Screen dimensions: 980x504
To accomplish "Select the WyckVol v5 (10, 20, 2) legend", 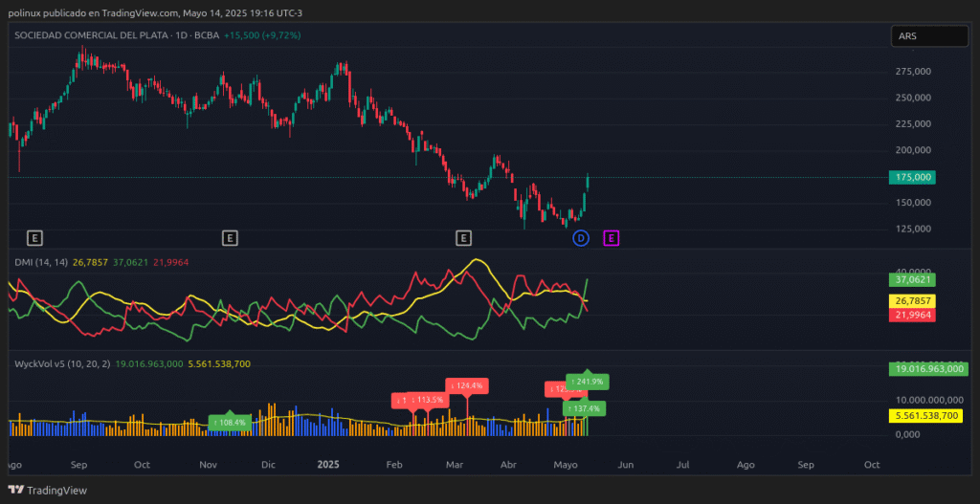I will [63, 362].
